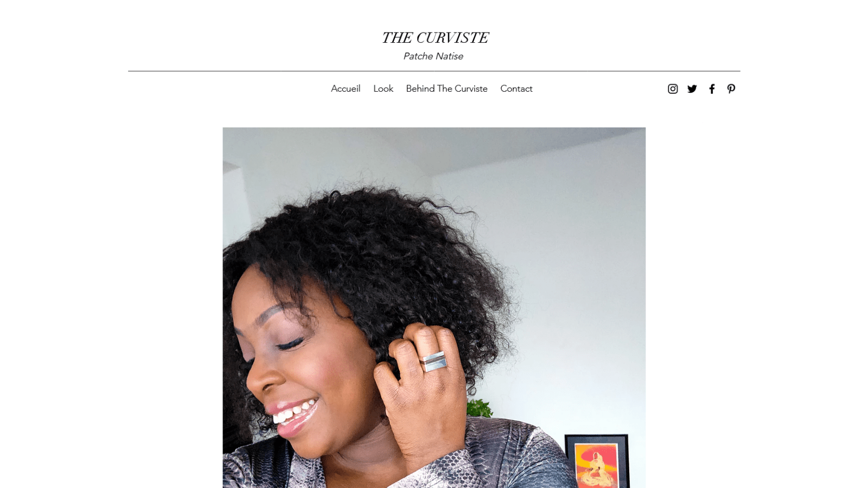868x488 pixels.
Task: Go to the Accueil page
Action: tap(346, 88)
